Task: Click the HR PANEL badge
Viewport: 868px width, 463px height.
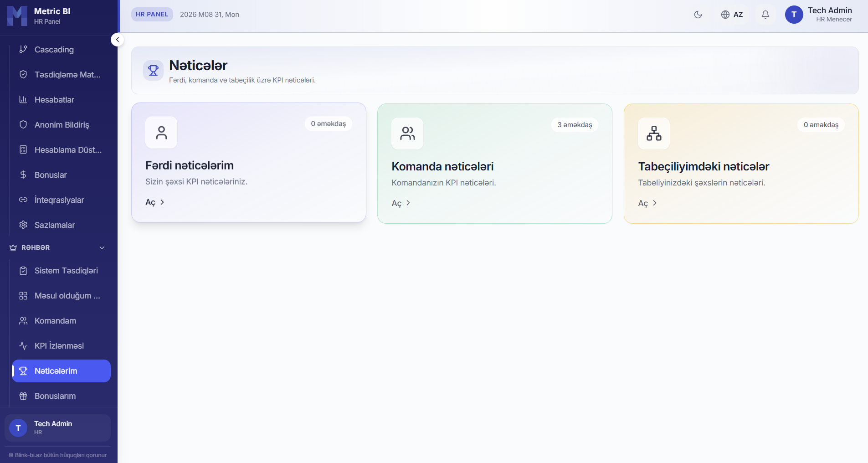Action: click(x=152, y=15)
